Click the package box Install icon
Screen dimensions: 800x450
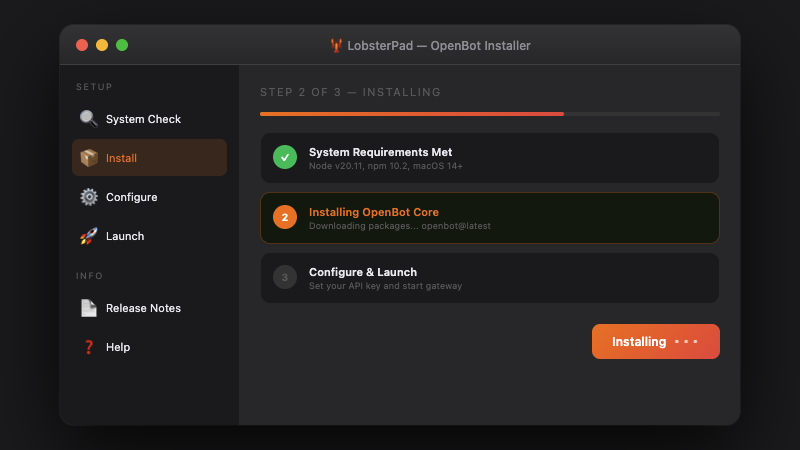89,158
